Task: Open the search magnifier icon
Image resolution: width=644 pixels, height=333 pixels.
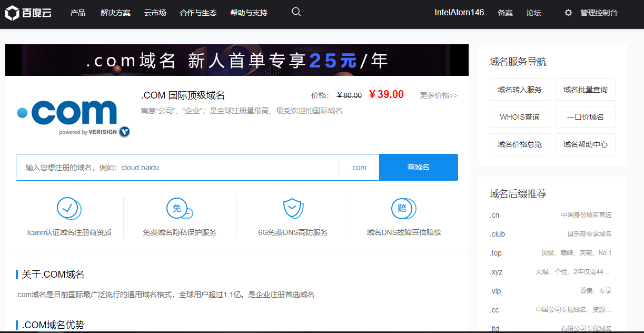Action: coord(296,12)
